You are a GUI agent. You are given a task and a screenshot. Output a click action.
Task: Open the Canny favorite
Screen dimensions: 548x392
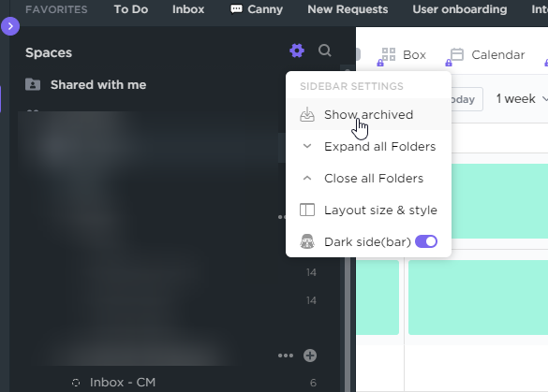pos(257,9)
